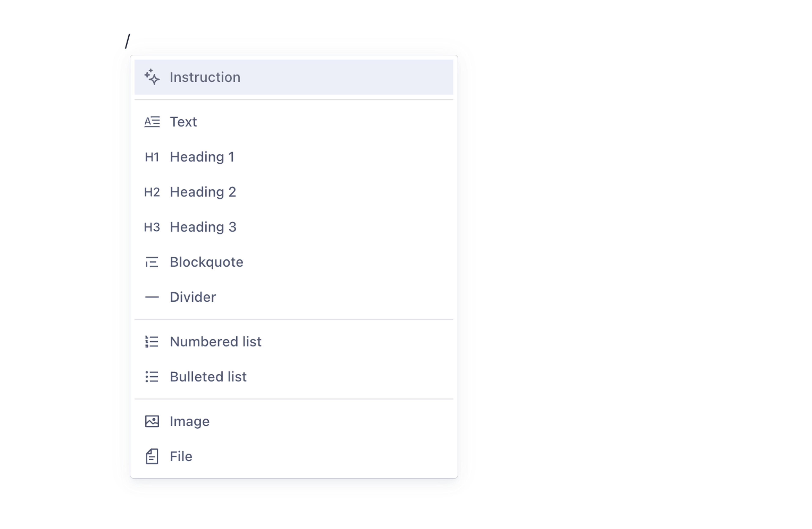The image size is (812, 529).
Task: Insert a Heading 2 block
Action: click(203, 192)
